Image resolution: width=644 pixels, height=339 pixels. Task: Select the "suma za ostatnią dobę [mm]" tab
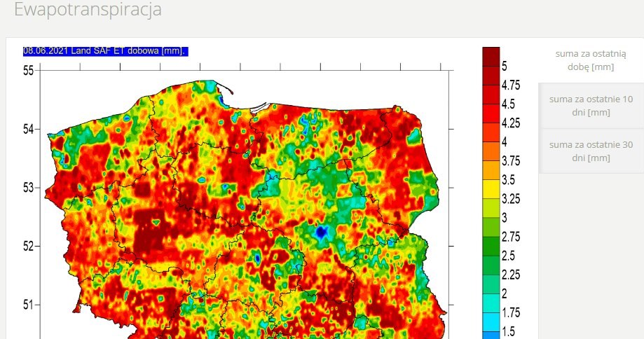(x=590, y=60)
